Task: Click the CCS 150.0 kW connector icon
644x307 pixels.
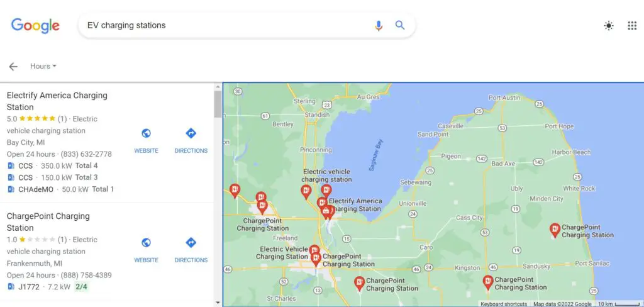Action: click(x=11, y=177)
